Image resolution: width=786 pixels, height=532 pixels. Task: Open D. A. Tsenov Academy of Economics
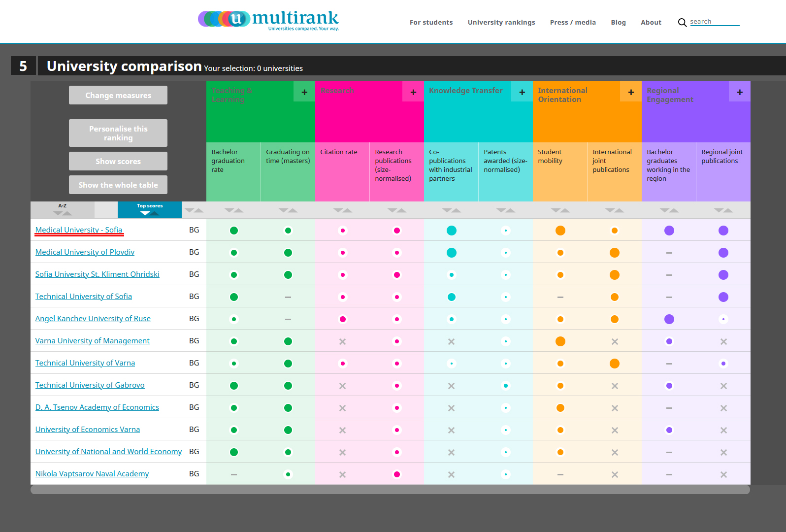coord(97,407)
